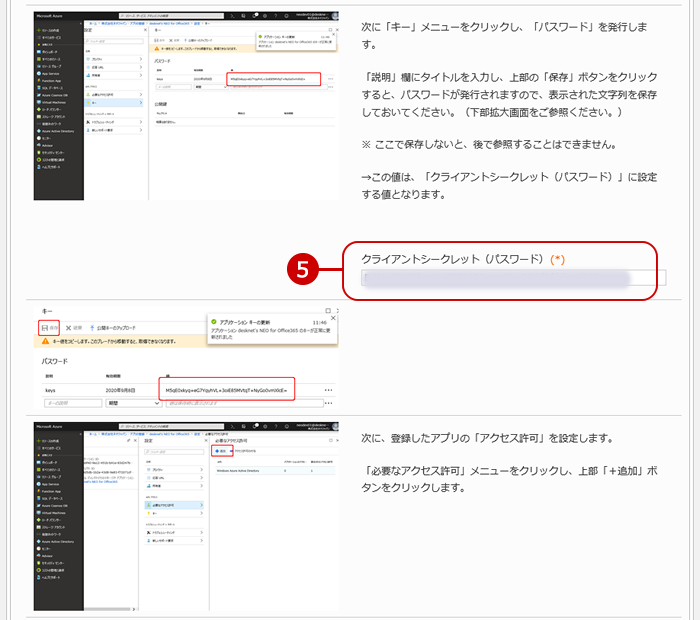Screen dimensions: 700x620
Task: Click the horizontal scrollbar in 必要なアクセス許可 screenshot
Action: point(107,609)
